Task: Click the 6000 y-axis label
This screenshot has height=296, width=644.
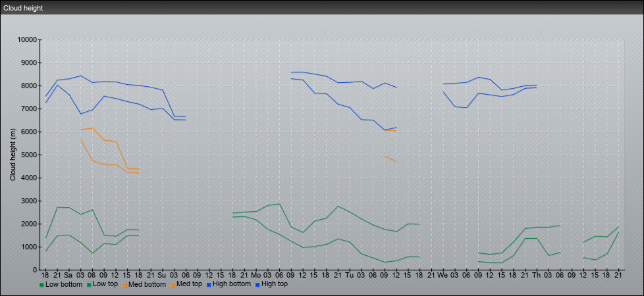Action: (29, 132)
